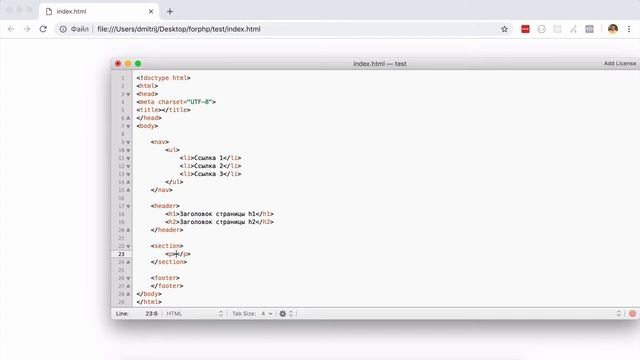Click the fold arrow on line 6 closing head
This screenshot has height=360, width=640.
[128, 118]
